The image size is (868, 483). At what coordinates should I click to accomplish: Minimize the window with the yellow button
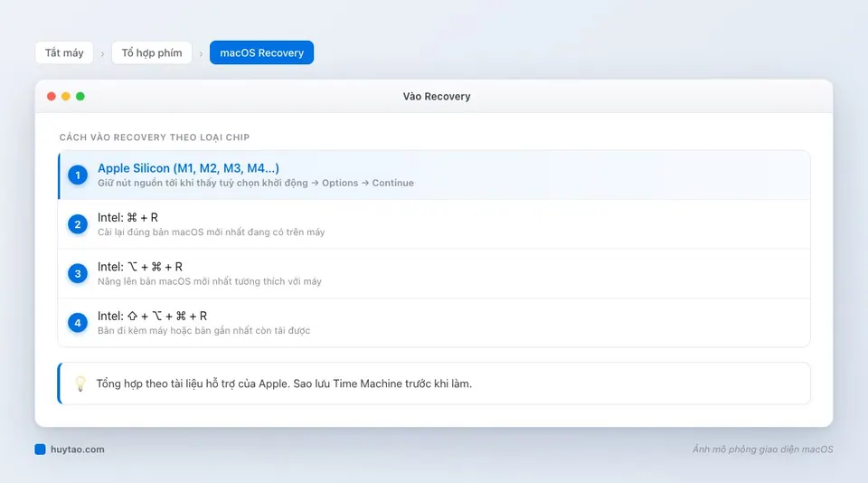66,97
